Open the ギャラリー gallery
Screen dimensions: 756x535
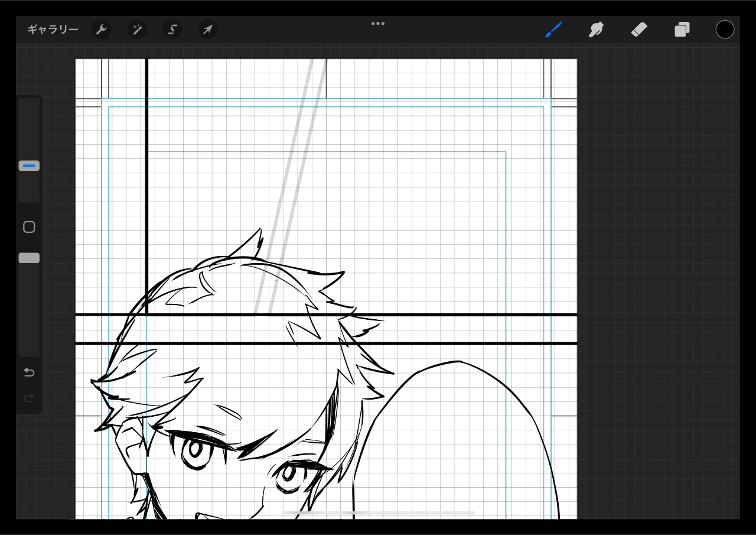[x=53, y=30]
